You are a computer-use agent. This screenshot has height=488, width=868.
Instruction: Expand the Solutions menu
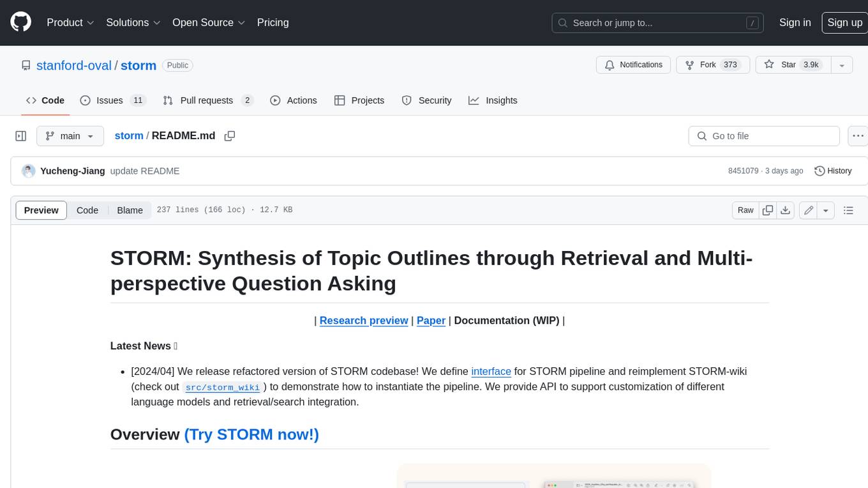pos(133,22)
